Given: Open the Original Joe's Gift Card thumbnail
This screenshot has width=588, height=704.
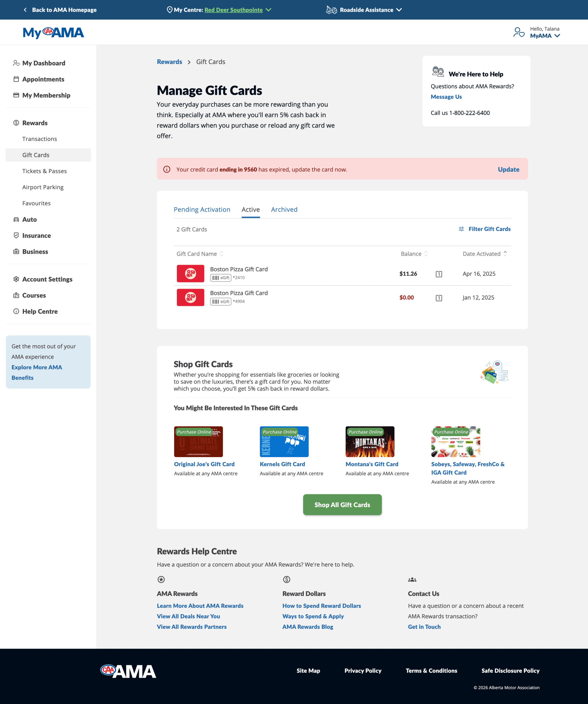Looking at the screenshot, I should coord(198,441).
